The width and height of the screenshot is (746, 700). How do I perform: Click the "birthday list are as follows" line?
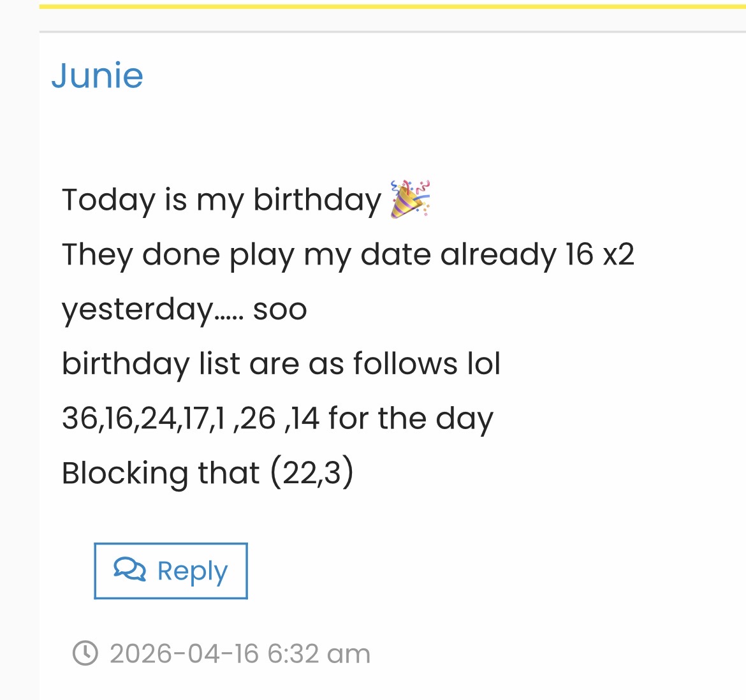281,363
